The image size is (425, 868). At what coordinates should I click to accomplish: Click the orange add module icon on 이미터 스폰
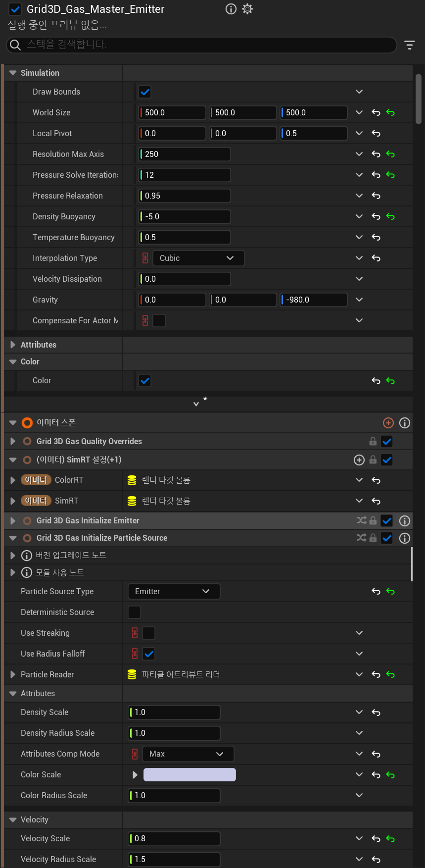point(388,423)
